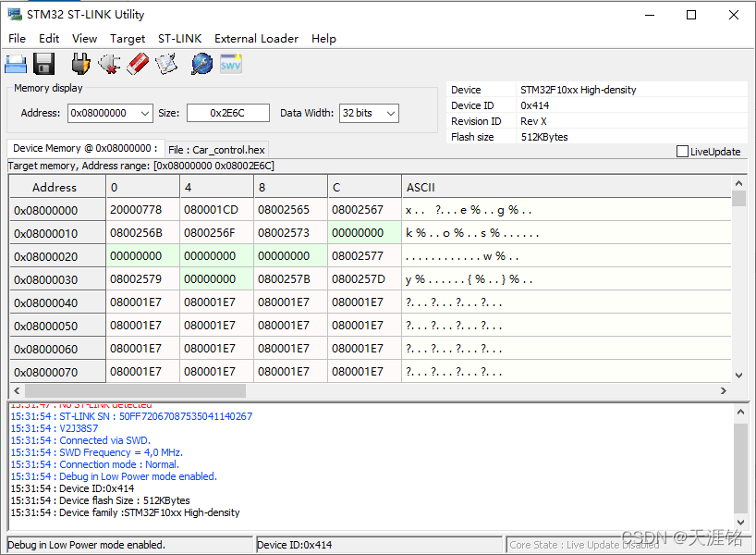Image resolution: width=756 pixels, height=555 pixels.
Task: Click log line ST-LINK SN
Action: (x=131, y=416)
